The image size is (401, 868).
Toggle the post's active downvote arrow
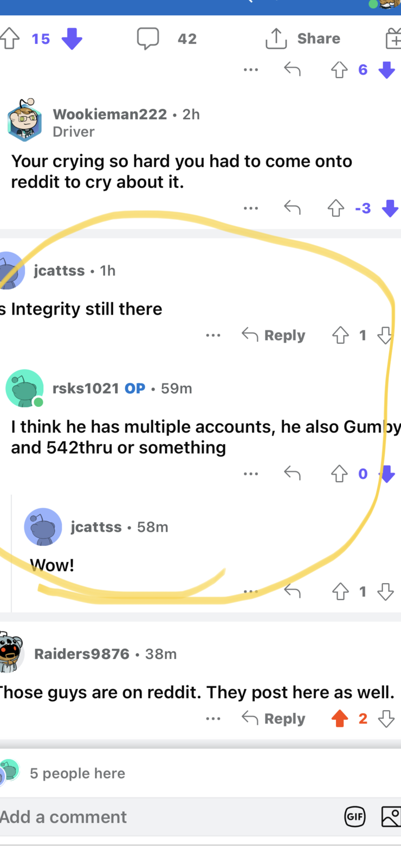coord(72,39)
